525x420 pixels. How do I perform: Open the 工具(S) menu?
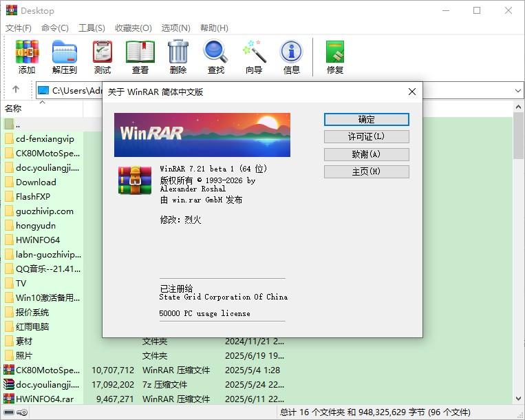92,28
